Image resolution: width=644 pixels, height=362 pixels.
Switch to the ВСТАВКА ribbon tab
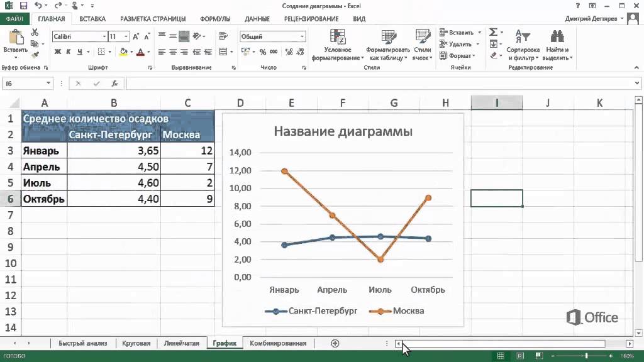(92, 19)
